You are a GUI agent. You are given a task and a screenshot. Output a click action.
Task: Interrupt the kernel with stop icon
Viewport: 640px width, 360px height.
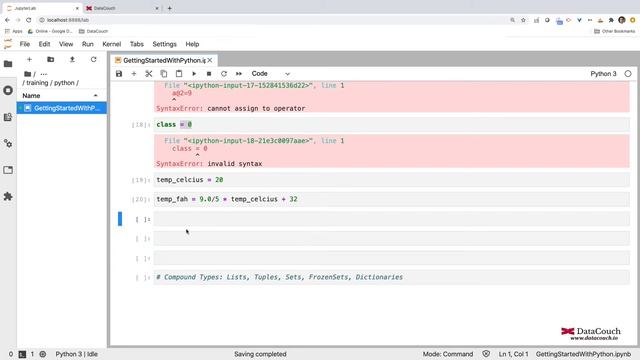coord(209,74)
